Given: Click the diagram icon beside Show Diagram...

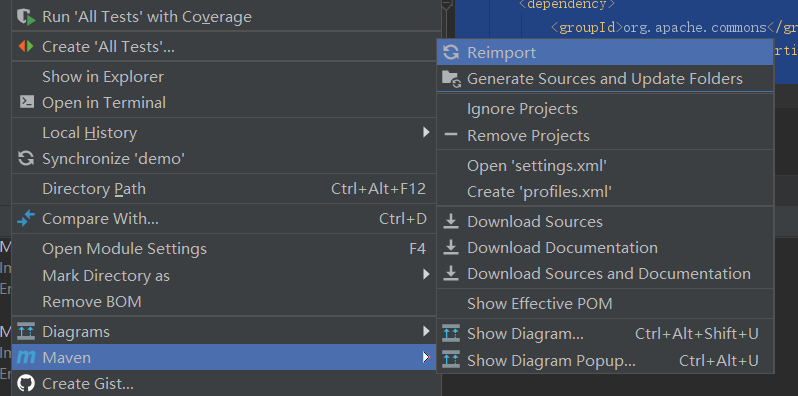Looking at the screenshot, I should pos(451,333).
